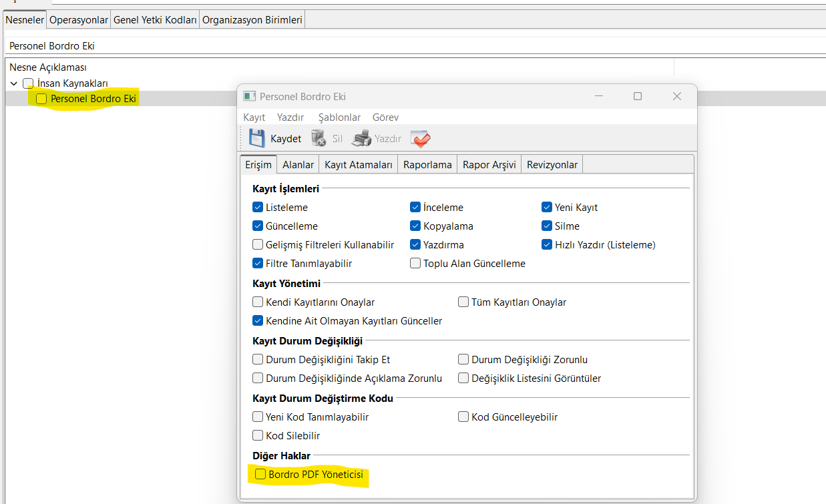Image resolution: width=826 pixels, height=504 pixels.
Task: Check Tüm Kayıtları Onaylar option
Action: click(x=463, y=302)
